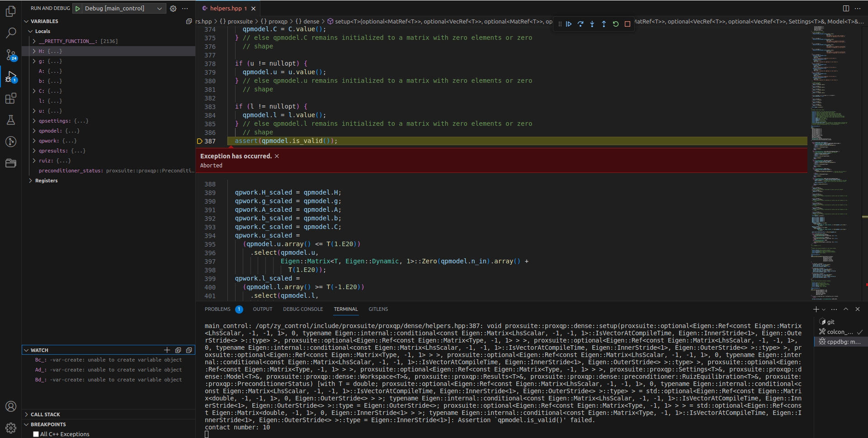Viewport: 868px width, 438px height.
Task: Open the GITLENS tab
Action: pos(378,309)
